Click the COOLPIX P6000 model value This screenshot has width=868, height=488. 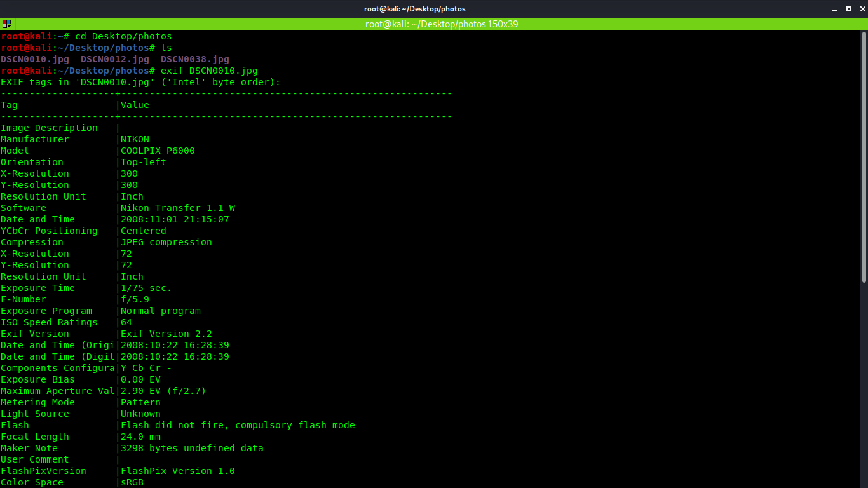[158, 151]
